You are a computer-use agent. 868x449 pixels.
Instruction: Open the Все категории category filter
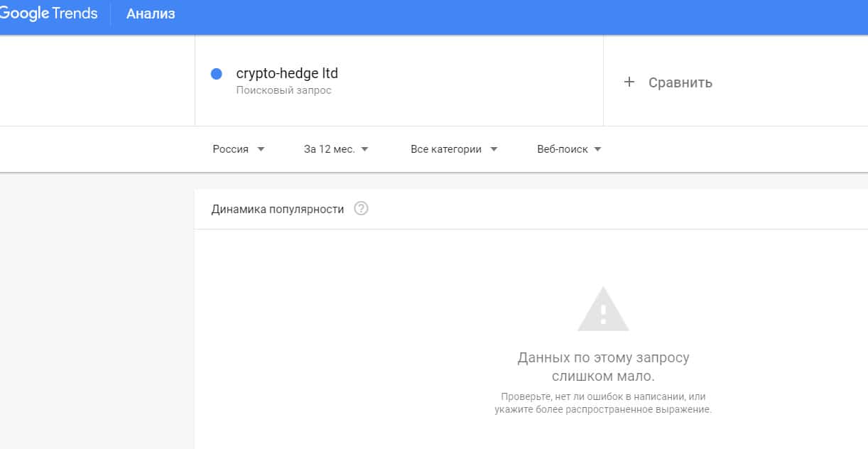[x=446, y=149]
